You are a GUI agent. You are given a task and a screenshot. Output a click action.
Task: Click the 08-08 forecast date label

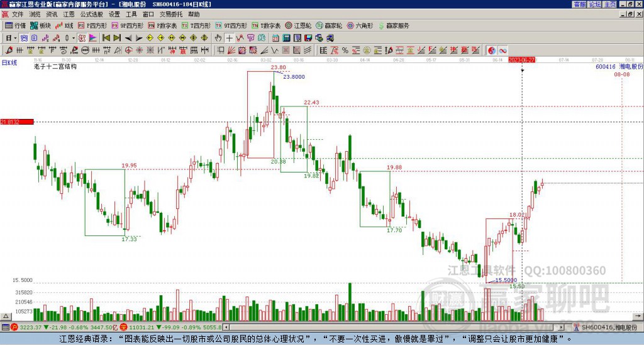tap(622, 74)
